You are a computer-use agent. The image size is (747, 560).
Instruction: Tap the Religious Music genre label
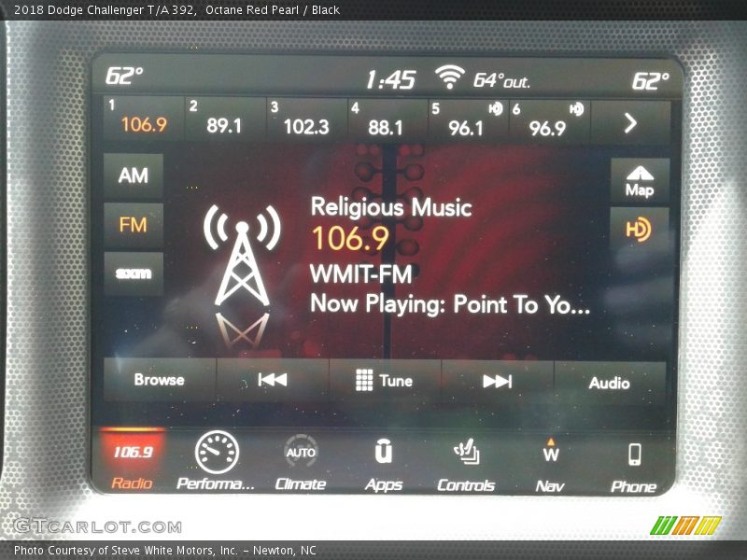(391, 207)
